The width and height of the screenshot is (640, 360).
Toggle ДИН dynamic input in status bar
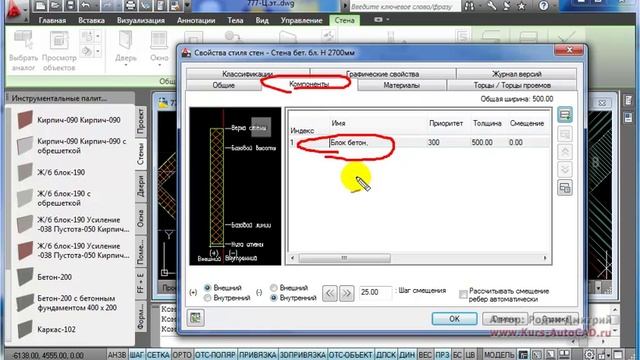407,355
